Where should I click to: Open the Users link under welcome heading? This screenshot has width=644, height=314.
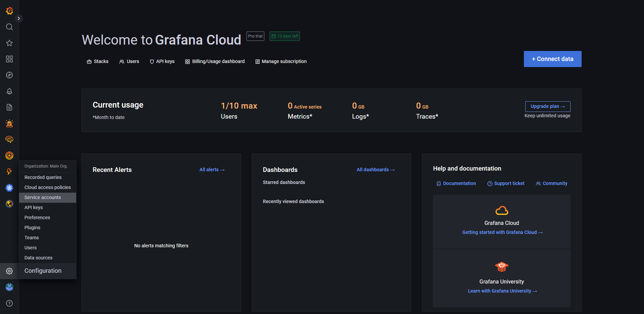point(129,61)
